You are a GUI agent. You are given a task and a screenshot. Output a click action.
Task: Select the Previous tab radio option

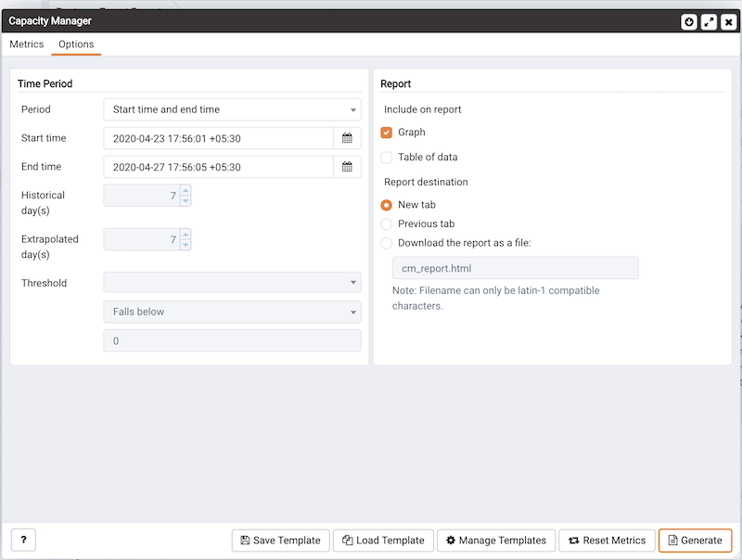[x=386, y=223]
